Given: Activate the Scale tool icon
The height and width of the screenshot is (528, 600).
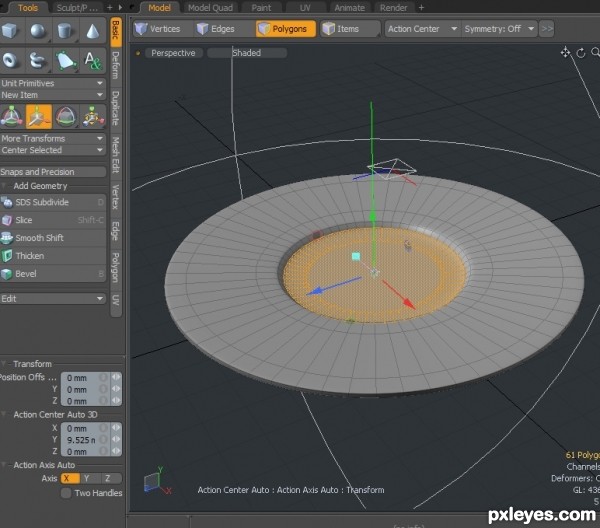Looking at the screenshot, I should [x=93, y=117].
